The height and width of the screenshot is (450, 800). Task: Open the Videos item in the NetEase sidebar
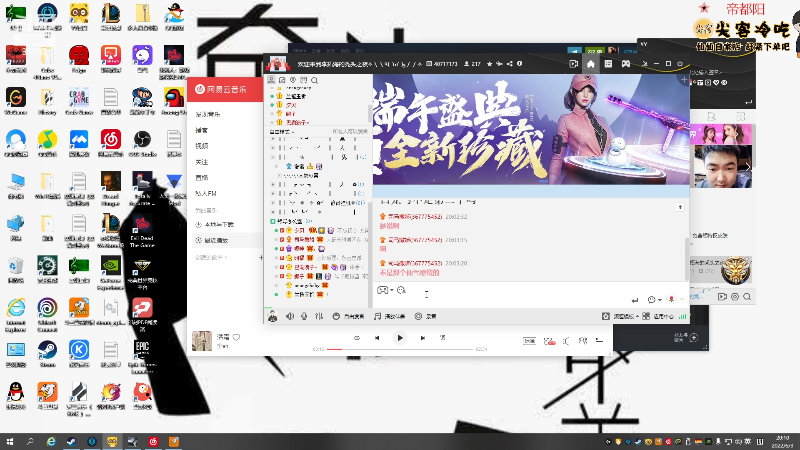pyautogui.click(x=201, y=146)
